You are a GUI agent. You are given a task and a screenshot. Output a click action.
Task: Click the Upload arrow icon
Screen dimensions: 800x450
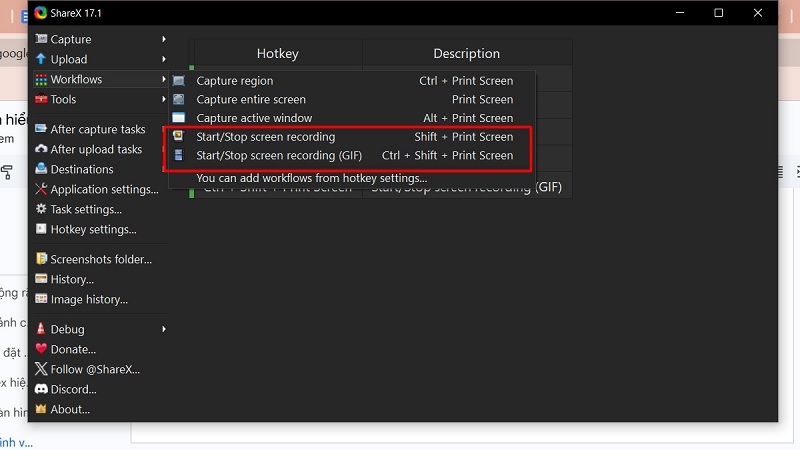pos(41,59)
